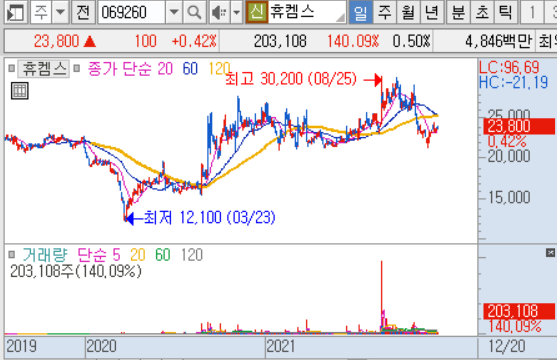Click the chart layout icon at top-left
Image resolution: width=557 pixels, height=360 pixels.
point(15,13)
